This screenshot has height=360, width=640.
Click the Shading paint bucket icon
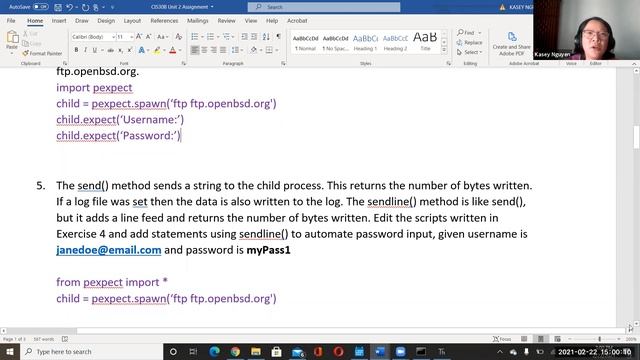pyautogui.click(x=253, y=50)
